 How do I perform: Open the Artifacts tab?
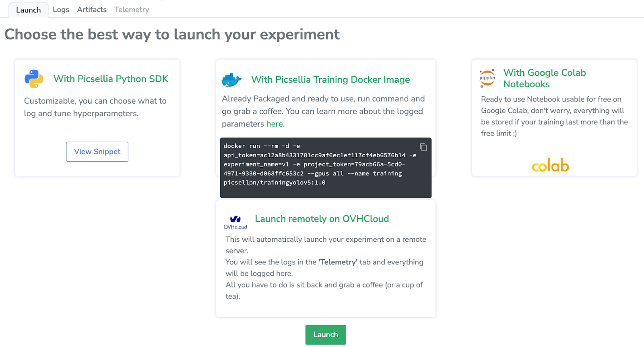click(92, 10)
